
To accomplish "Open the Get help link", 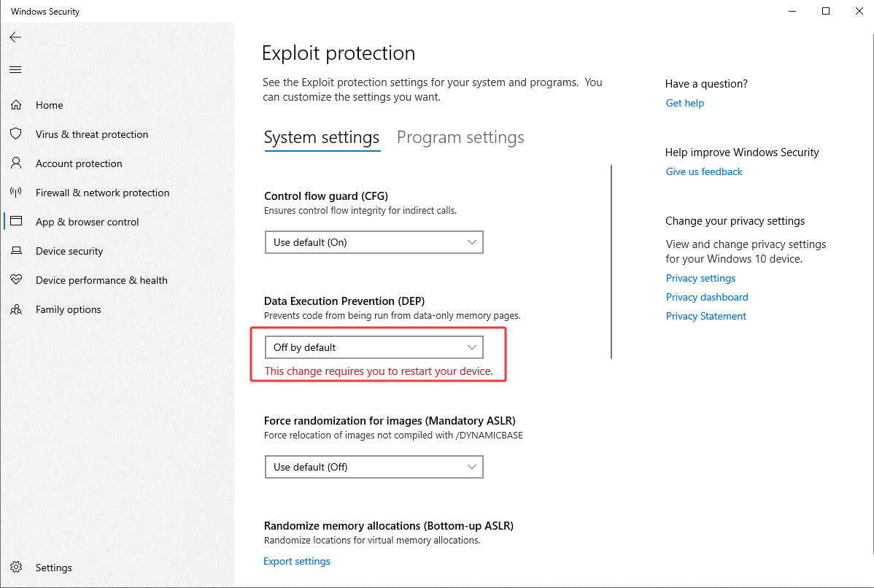I will (x=685, y=103).
